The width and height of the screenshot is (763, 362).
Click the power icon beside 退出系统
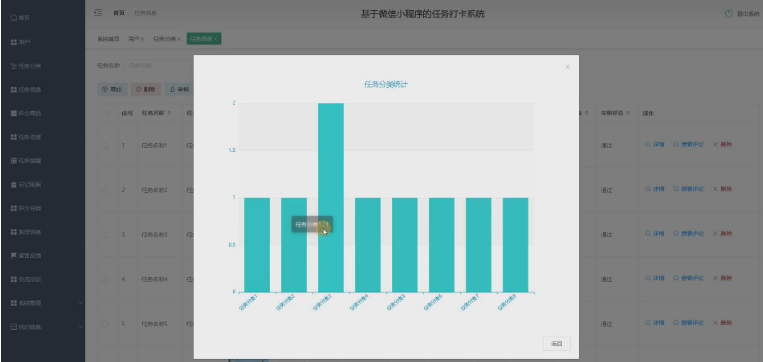point(728,14)
